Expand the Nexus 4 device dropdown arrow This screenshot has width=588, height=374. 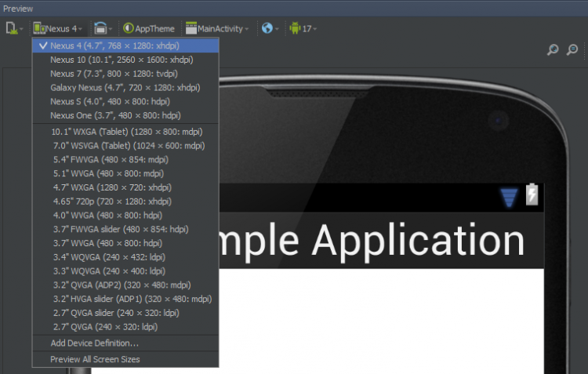tap(80, 29)
